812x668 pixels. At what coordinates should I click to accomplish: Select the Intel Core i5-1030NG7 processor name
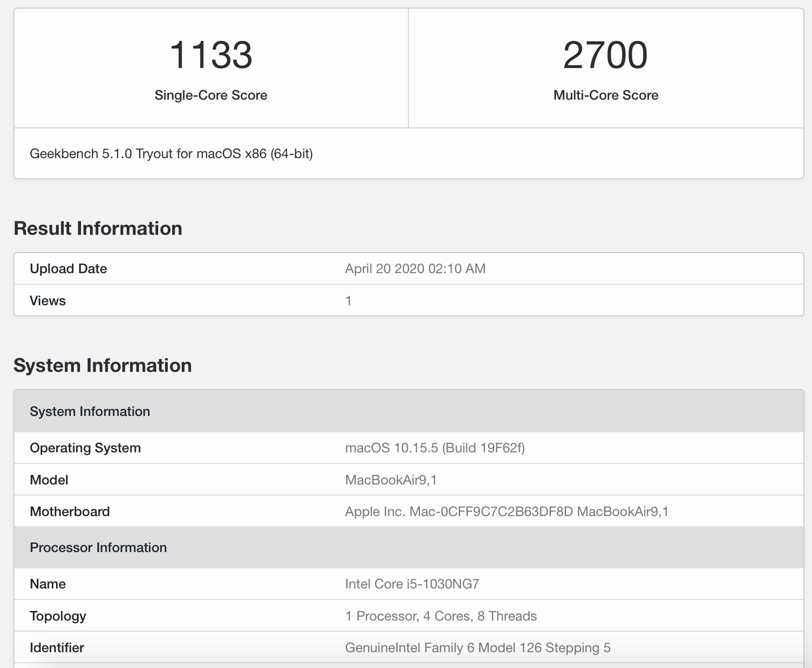[x=412, y=584]
